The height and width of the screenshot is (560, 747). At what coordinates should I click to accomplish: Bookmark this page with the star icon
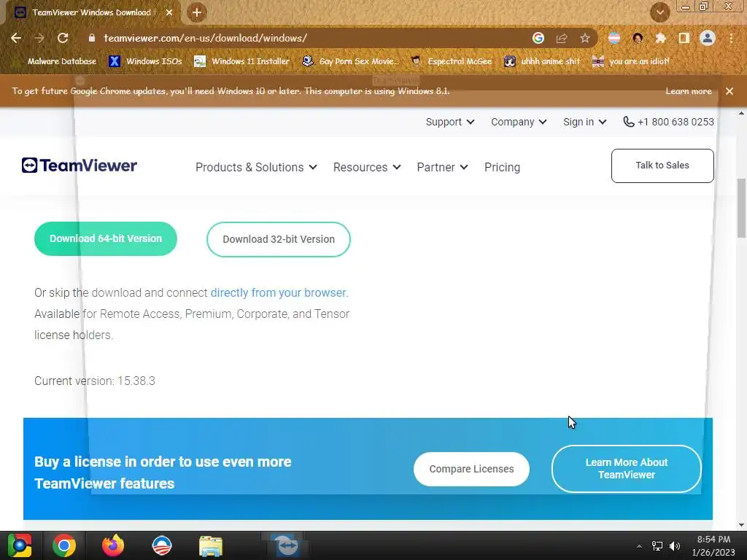(585, 38)
